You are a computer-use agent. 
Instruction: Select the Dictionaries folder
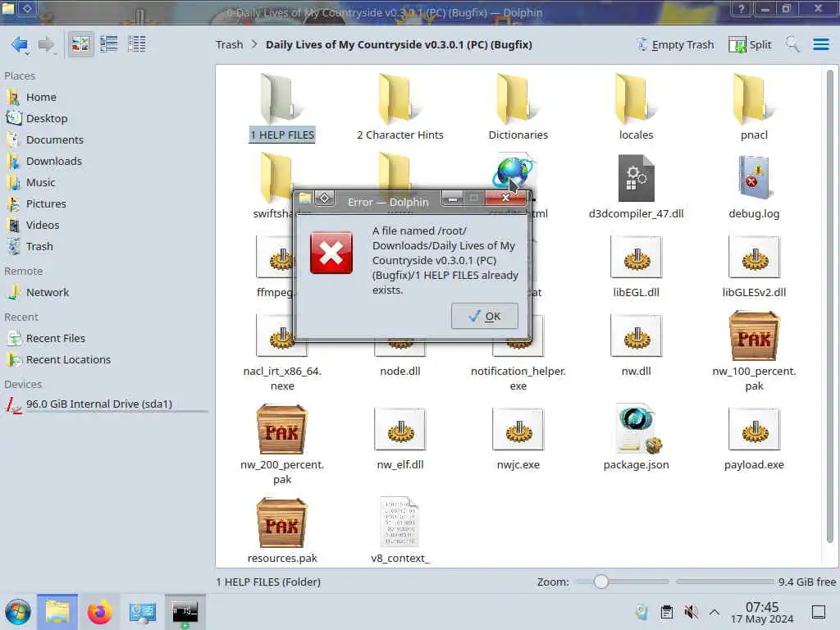coord(518,107)
